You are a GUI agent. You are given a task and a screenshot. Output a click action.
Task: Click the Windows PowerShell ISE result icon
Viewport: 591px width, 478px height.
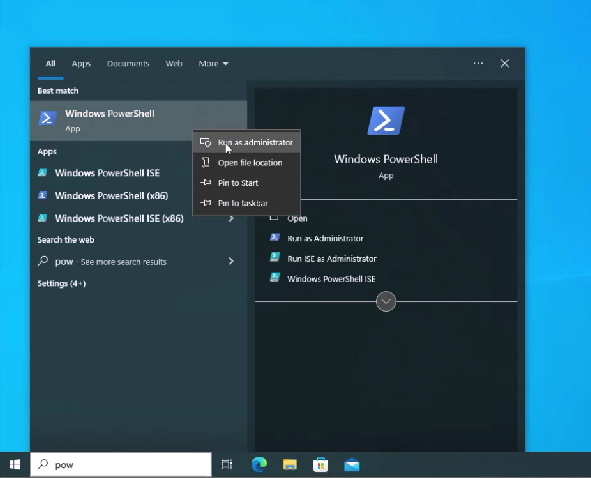click(x=43, y=173)
